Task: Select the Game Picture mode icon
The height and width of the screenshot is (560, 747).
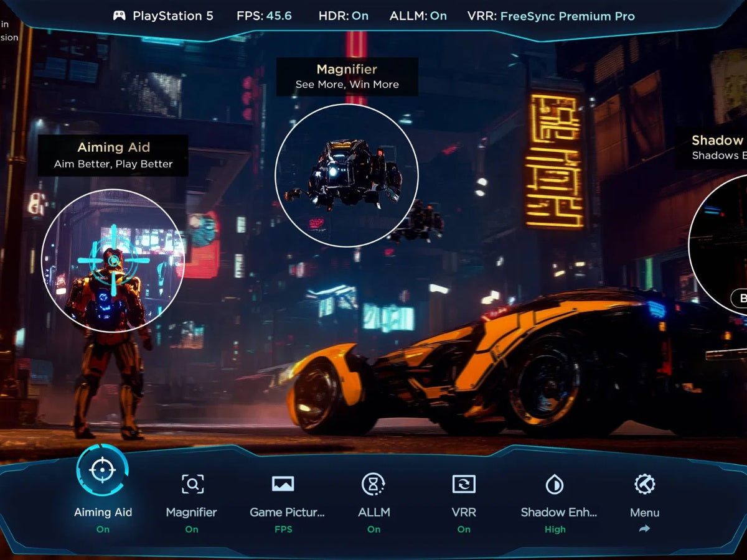Action: coord(283,483)
